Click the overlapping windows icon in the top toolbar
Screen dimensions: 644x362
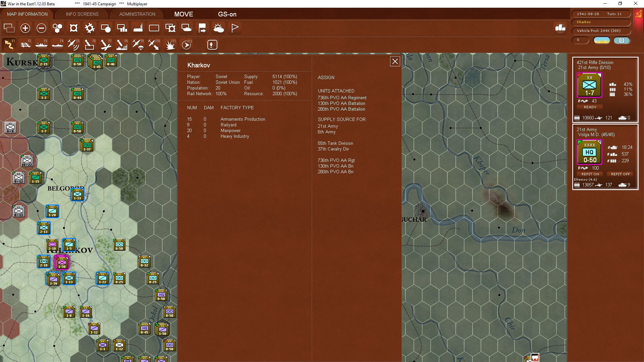click(x=9, y=28)
